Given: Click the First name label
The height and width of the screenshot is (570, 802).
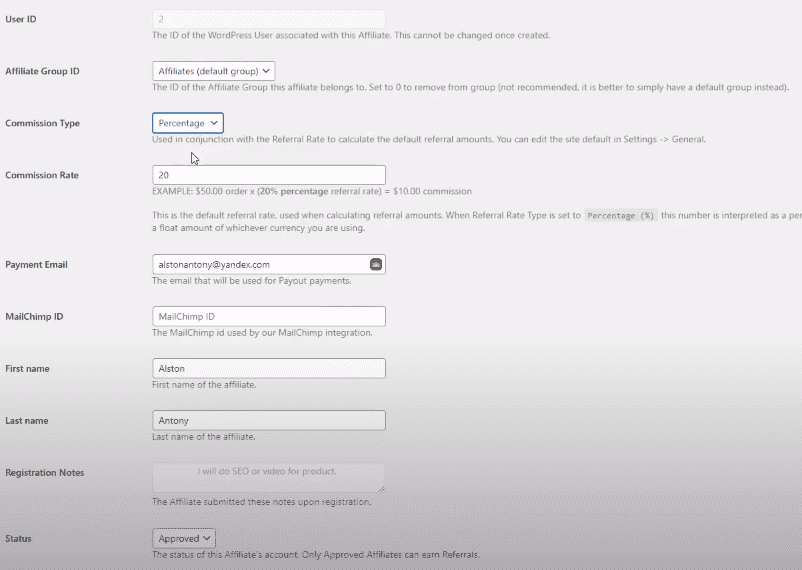Looking at the screenshot, I should click(27, 370).
